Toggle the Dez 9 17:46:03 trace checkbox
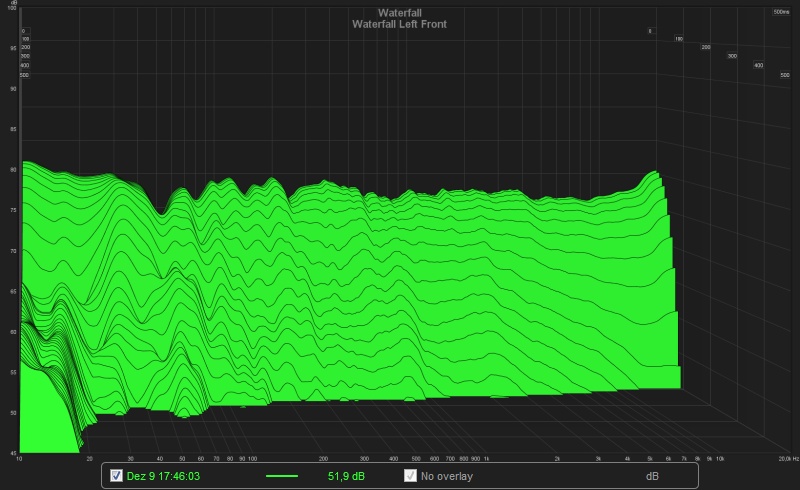 coord(116,476)
